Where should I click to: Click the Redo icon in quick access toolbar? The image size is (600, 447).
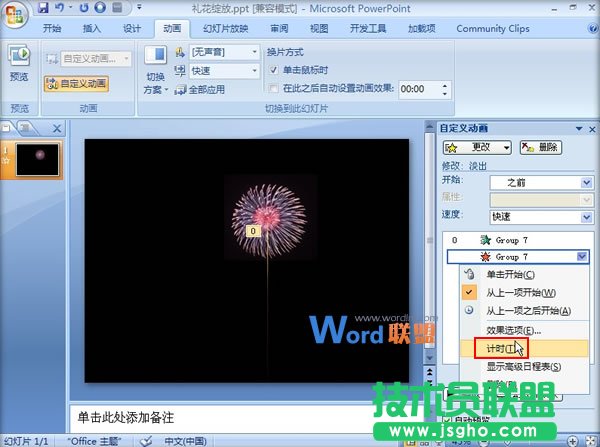click(84, 7)
